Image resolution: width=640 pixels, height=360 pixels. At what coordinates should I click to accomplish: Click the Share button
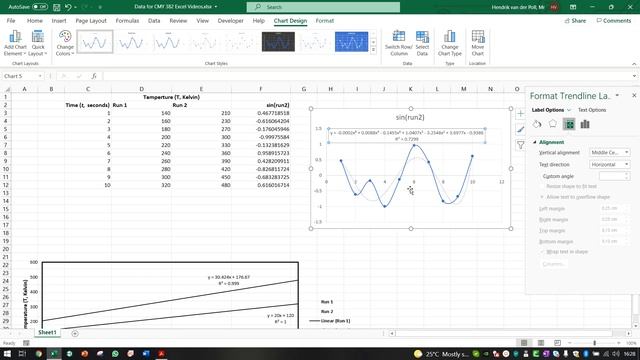[x=575, y=20]
